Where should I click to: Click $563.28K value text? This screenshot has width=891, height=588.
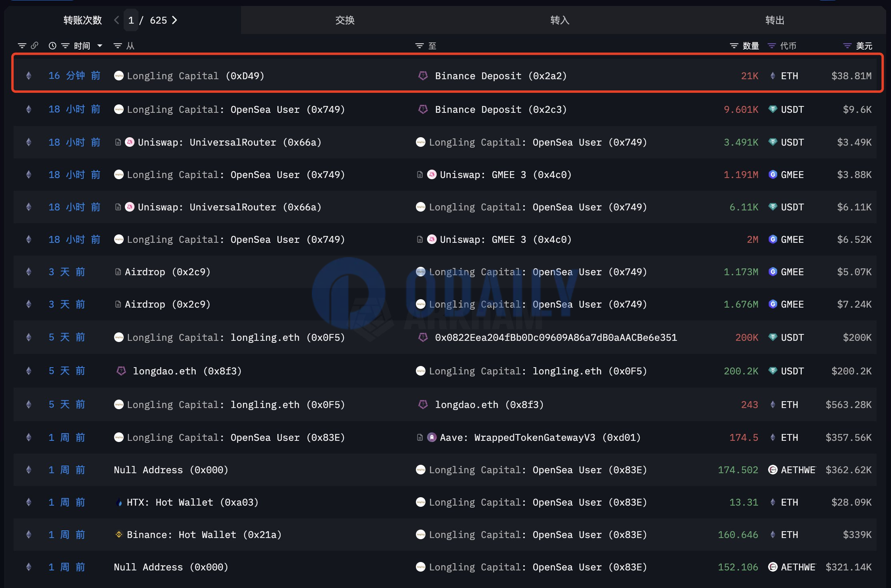pyautogui.click(x=849, y=405)
